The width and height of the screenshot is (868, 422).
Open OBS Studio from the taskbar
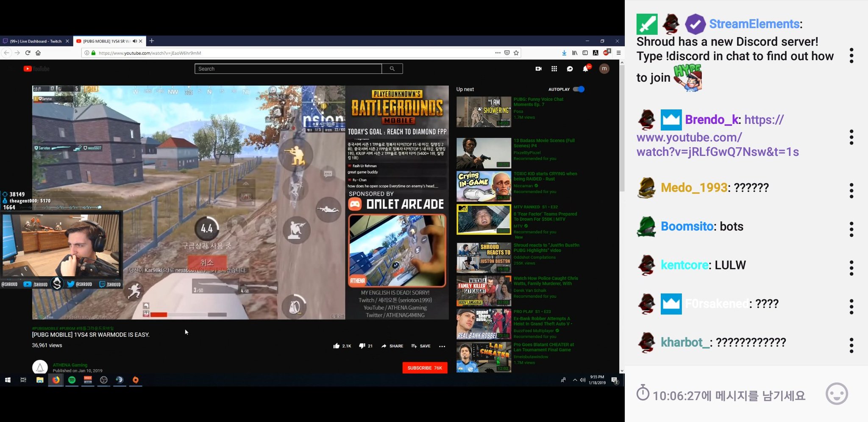pyautogui.click(x=104, y=380)
